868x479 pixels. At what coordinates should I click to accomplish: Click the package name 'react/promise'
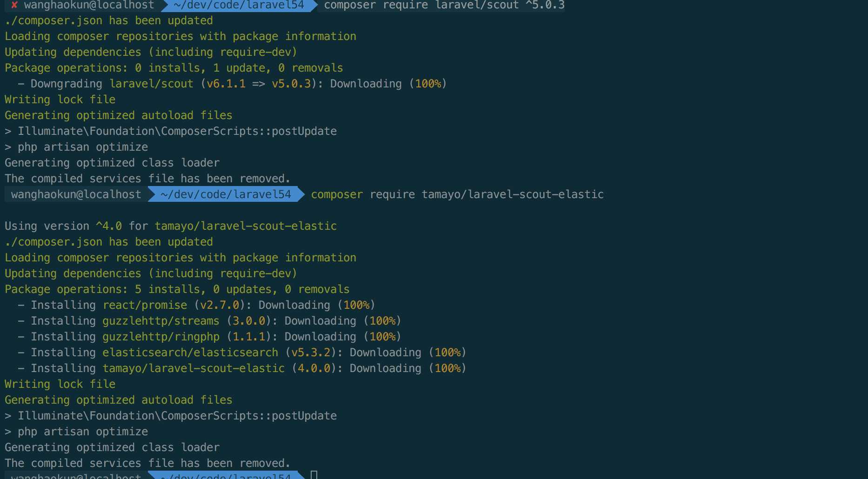point(145,305)
